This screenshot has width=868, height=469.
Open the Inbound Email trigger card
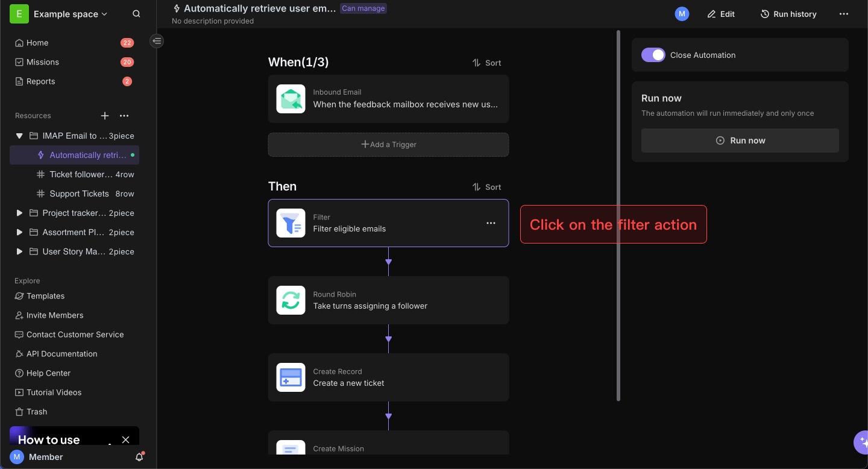pyautogui.click(x=388, y=99)
